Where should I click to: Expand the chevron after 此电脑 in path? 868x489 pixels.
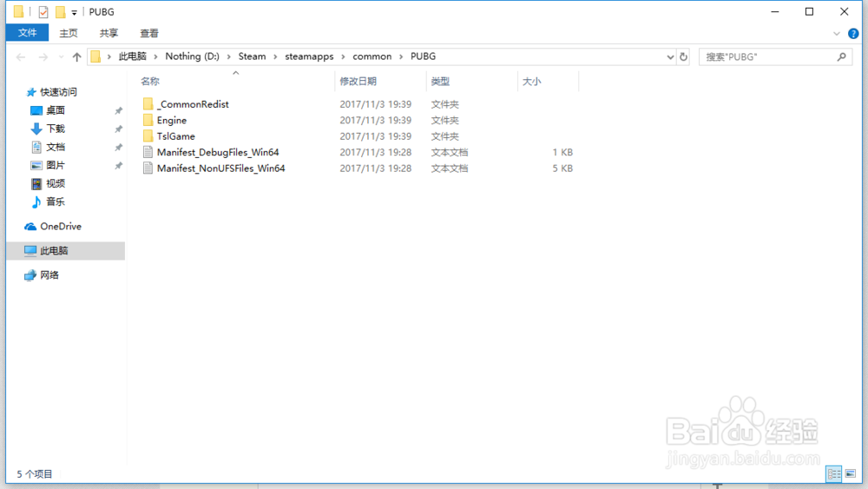(x=155, y=56)
